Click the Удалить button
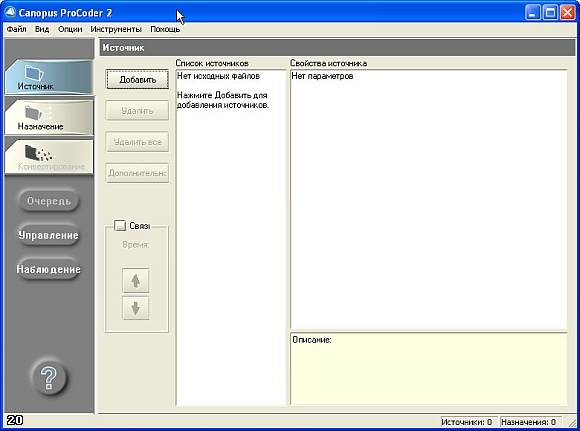 tap(138, 111)
